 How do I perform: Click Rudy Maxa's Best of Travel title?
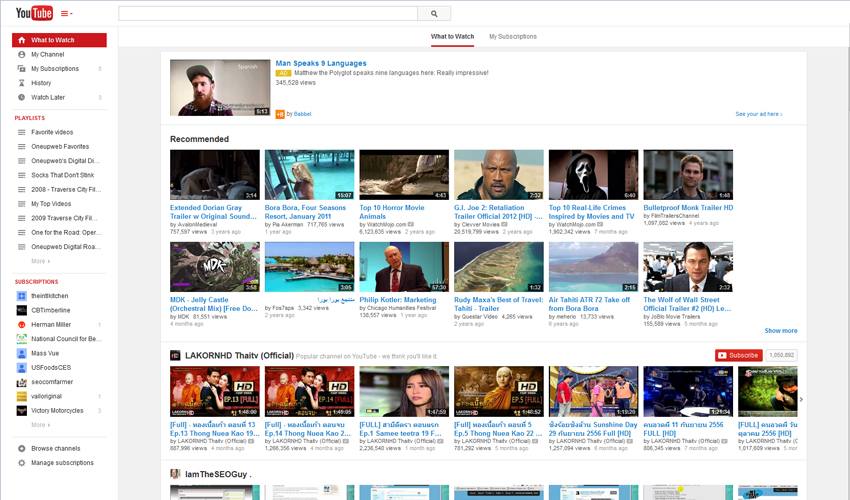498,304
